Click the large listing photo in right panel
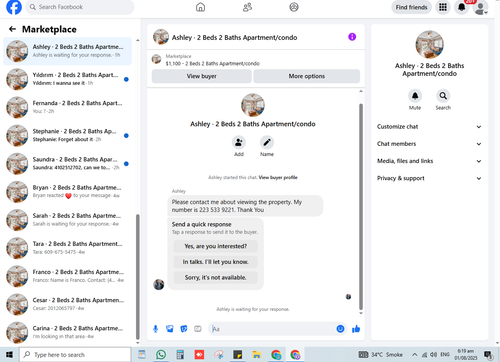This screenshot has width=500, height=362. (x=429, y=45)
